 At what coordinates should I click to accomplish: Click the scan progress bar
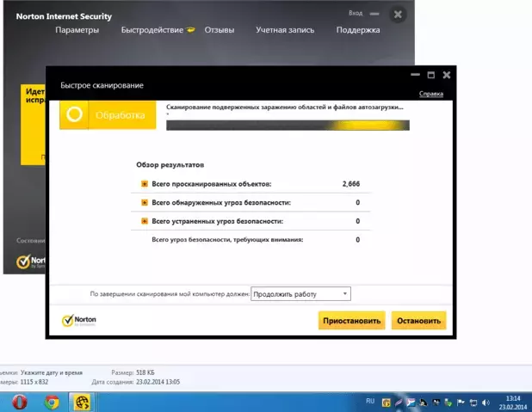click(x=288, y=125)
